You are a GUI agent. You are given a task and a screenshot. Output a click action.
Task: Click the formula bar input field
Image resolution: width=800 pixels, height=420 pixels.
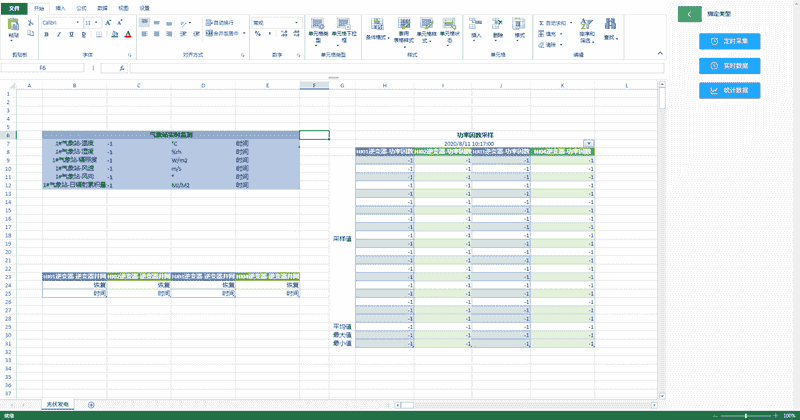click(x=397, y=68)
